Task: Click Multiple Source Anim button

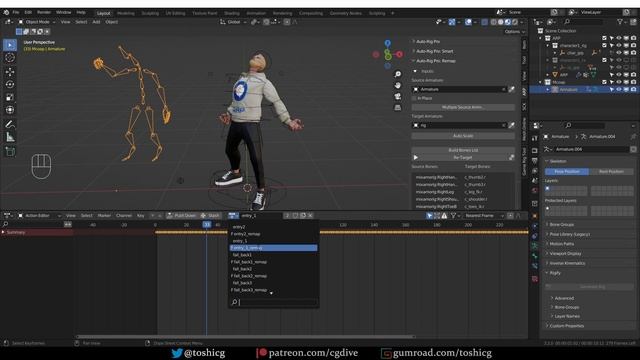Action: (x=463, y=107)
